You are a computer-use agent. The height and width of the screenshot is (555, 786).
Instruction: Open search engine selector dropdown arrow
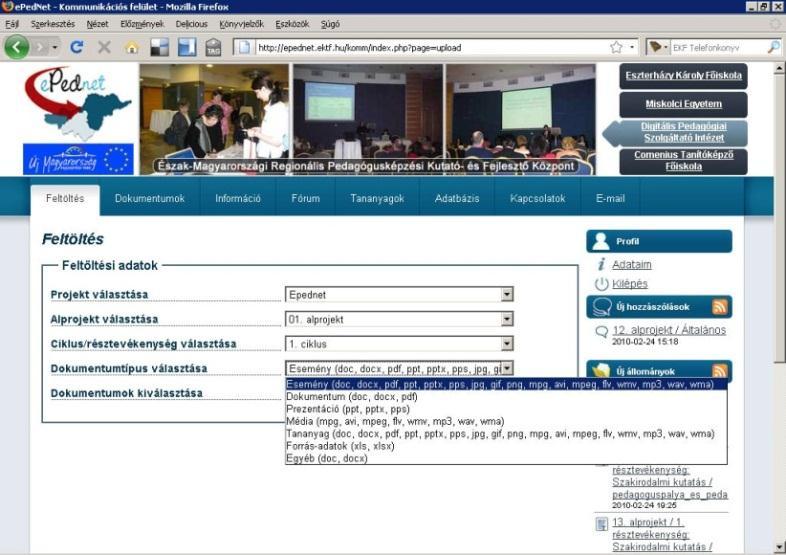pos(666,48)
